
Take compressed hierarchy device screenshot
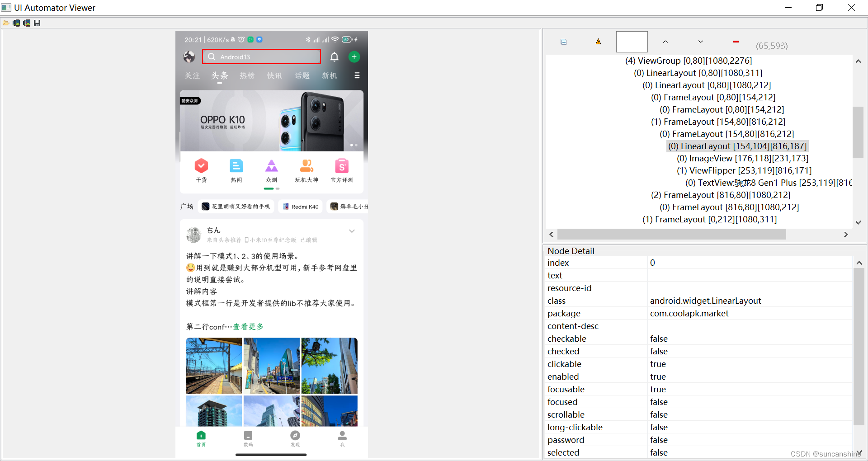[27, 23]
